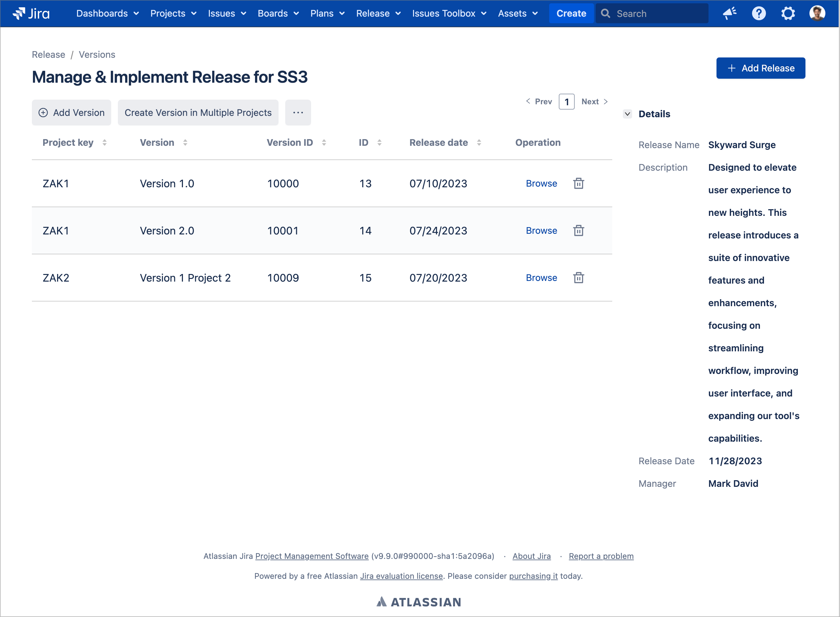Viewport: 840px width, 617px height.
Task: Click the Add Release button
Action: pyautogui.click(x=760, y=68)
